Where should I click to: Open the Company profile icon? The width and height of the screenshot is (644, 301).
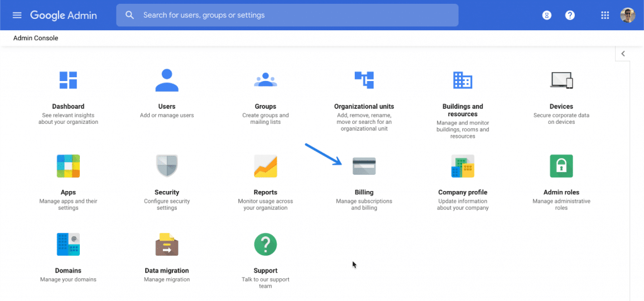tap(462, 166)
